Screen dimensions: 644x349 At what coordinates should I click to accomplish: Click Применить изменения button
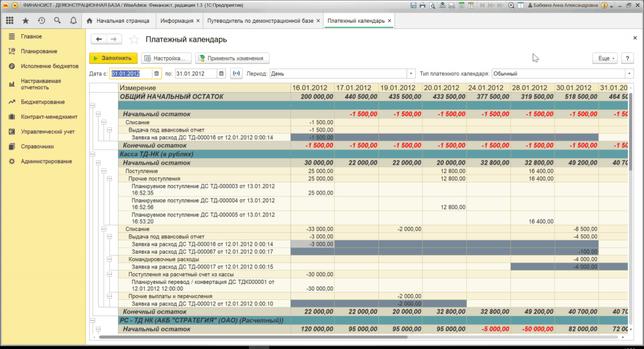click(232, 58)
